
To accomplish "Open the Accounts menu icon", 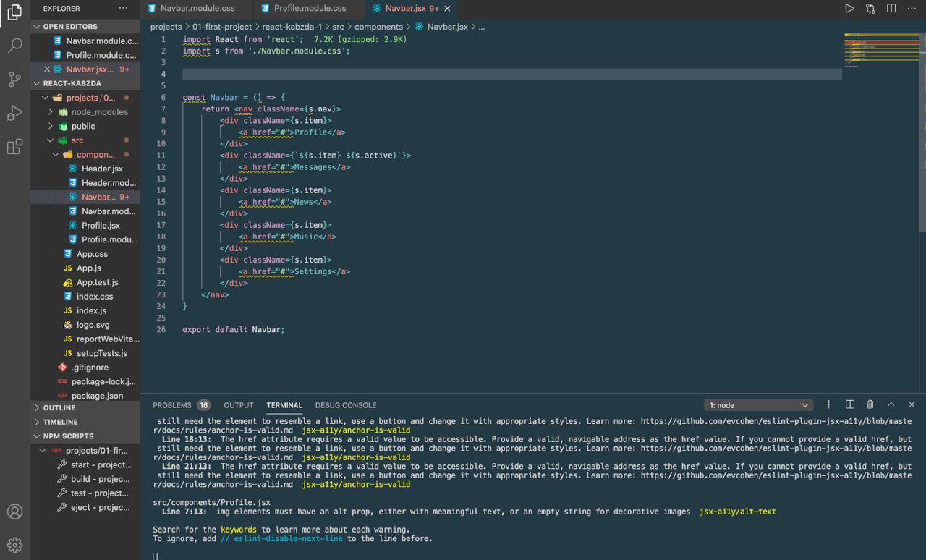I will pos(14,512).
